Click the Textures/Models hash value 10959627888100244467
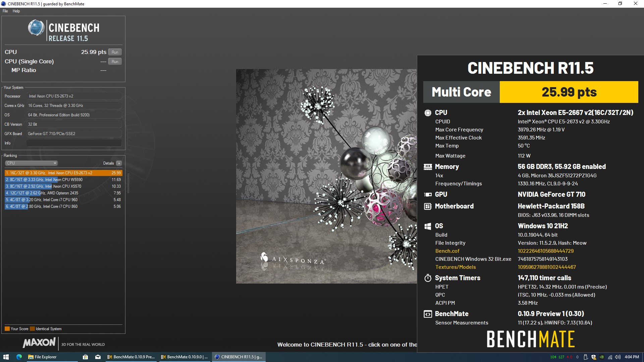 [547, 267]
